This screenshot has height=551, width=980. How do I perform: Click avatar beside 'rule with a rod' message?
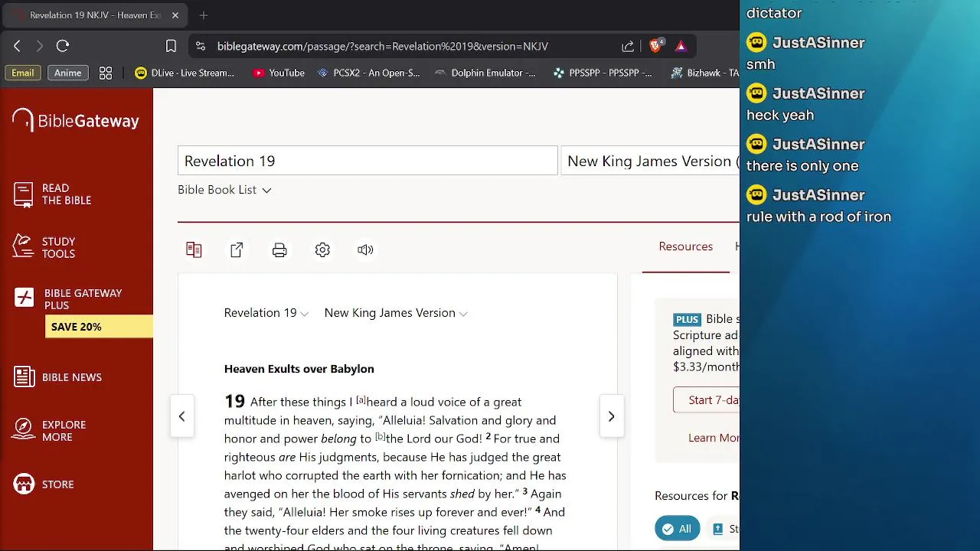coord(756,195)
